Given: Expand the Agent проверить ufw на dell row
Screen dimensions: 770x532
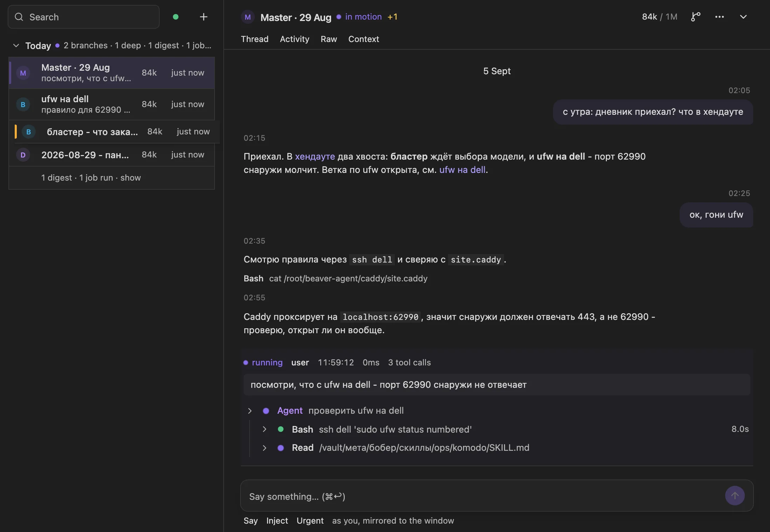Looking at the screenshot, I should tap(250, 411).
